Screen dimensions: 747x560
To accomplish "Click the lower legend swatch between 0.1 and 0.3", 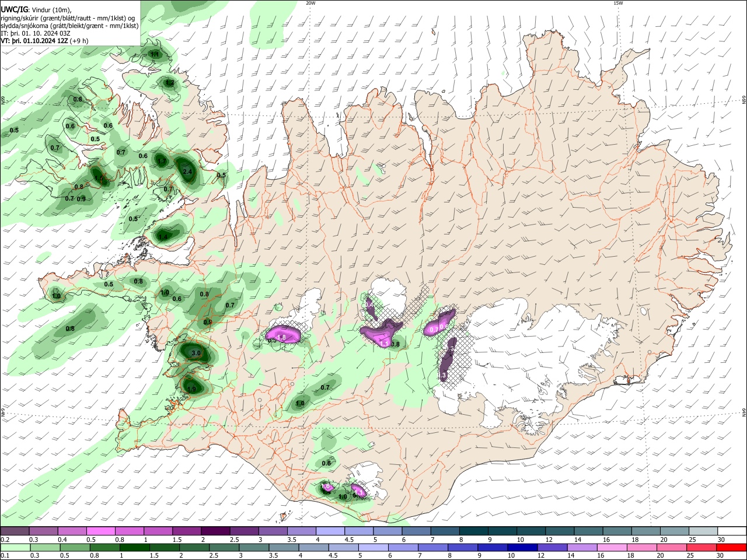I will (15, 547).
